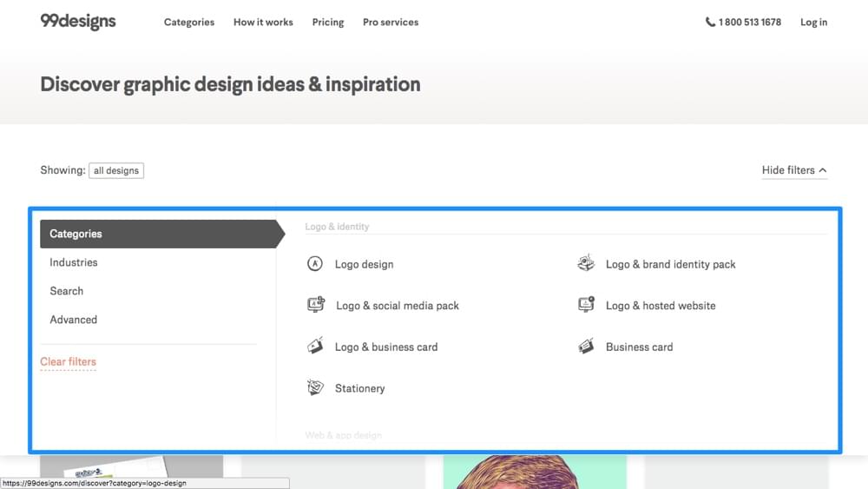
Task: Switch to the Industries filter tab
Action: pos(74,262)
